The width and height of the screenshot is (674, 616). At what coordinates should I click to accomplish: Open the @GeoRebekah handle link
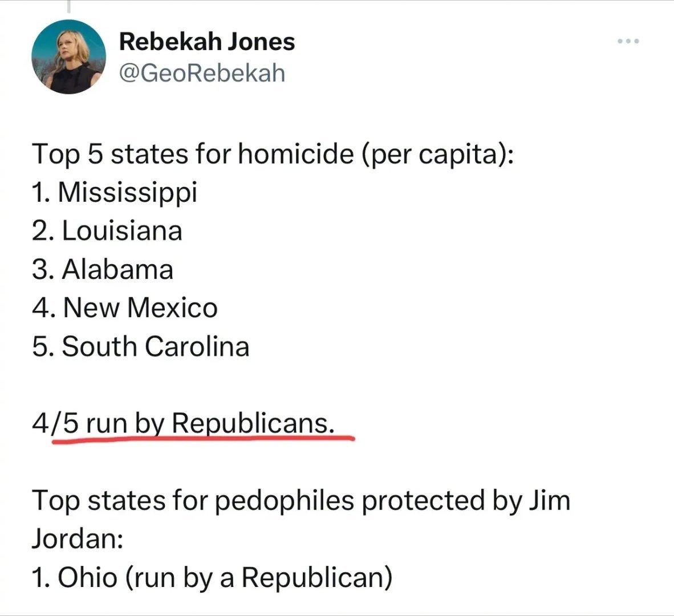tap(202, 72)
